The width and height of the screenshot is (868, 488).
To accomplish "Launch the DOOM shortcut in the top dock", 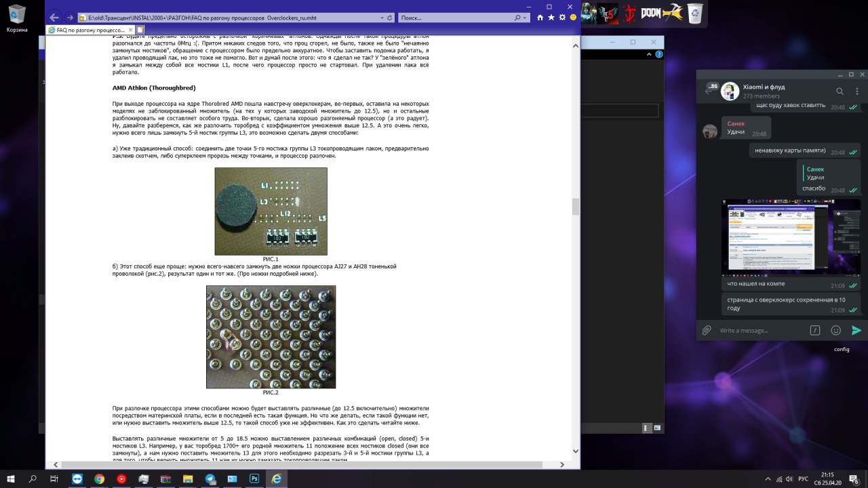I will point(651,13).
